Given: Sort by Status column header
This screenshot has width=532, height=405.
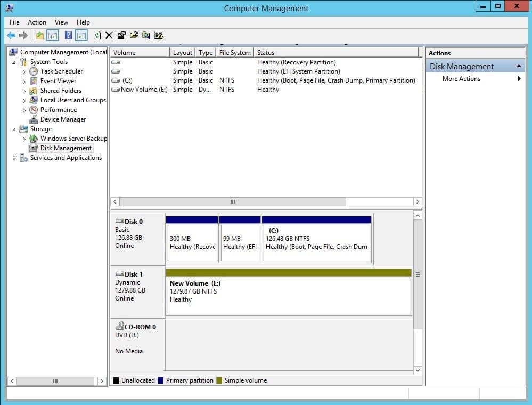Looking at the screenshot, I should [x=336, y=53].
